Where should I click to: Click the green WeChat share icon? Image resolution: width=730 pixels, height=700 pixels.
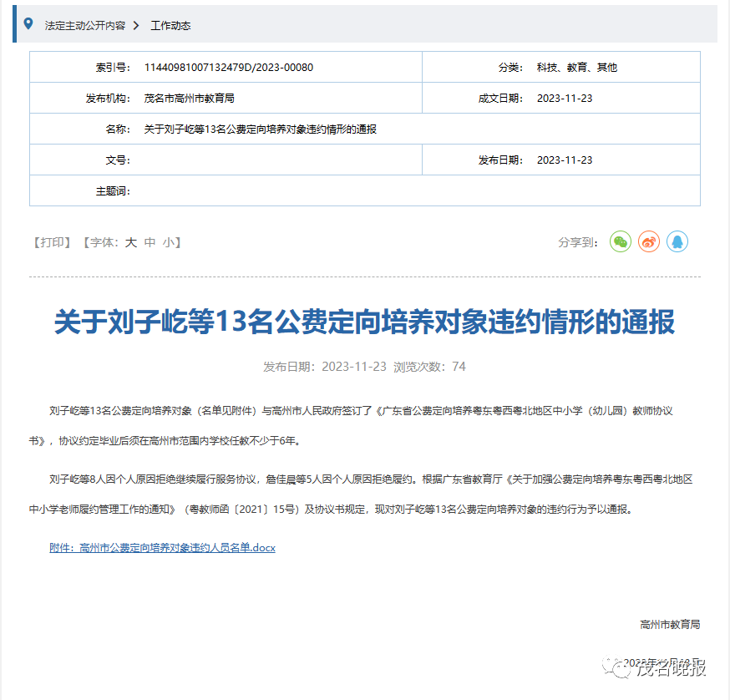click(620, 241)
